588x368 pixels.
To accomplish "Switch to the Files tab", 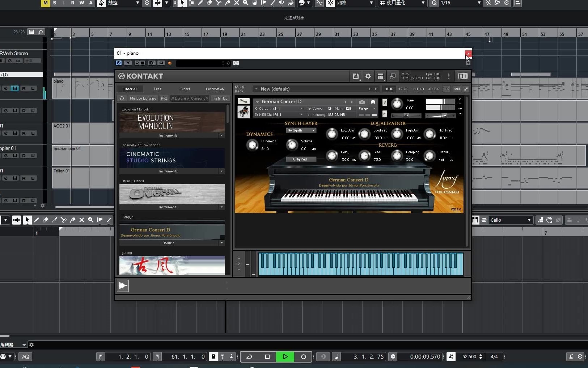I will pos(157,89).
